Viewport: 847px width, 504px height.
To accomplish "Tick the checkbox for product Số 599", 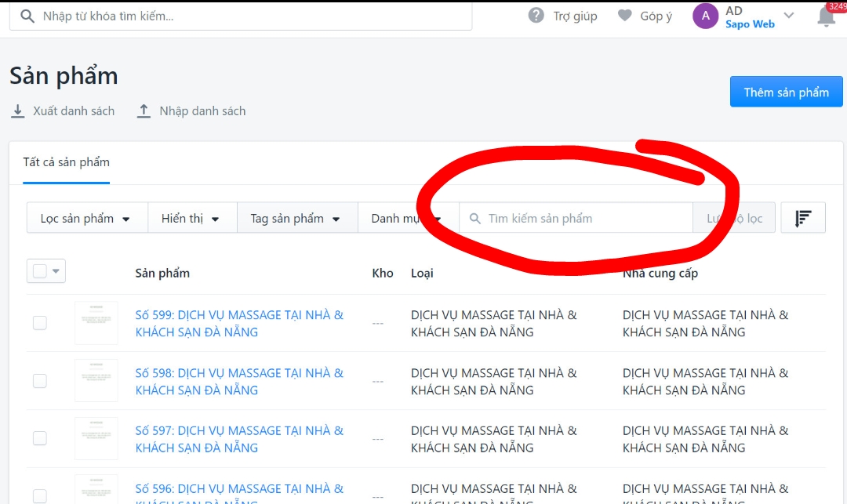I will [40, 323].
